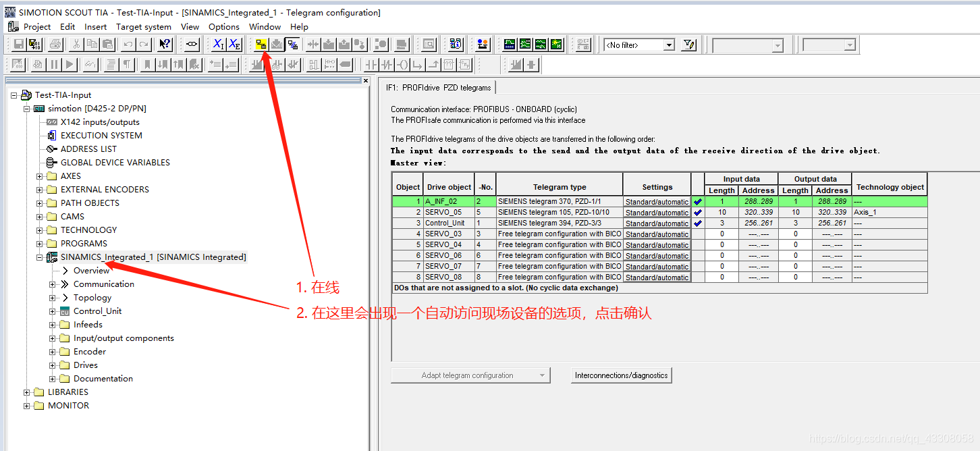Open the Insert menu
Viewport: 980px width, 451px height.
[95, 27]
